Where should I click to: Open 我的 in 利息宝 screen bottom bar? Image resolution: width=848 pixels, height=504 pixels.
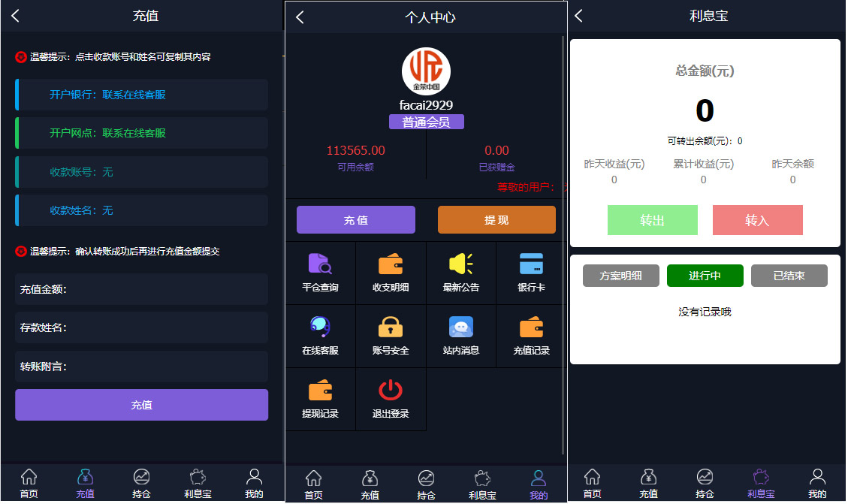pyautogui.click(x=817, y=483)
